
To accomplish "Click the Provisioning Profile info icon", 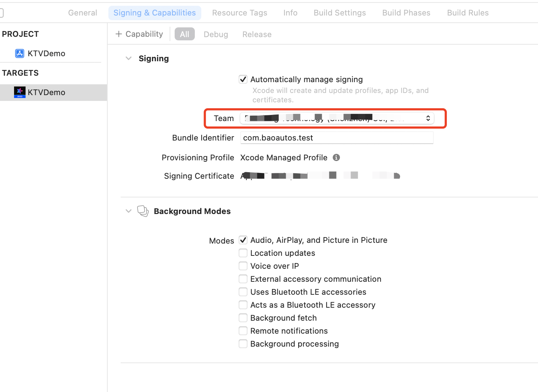I will pyautogui.click(x=336, y=157).
